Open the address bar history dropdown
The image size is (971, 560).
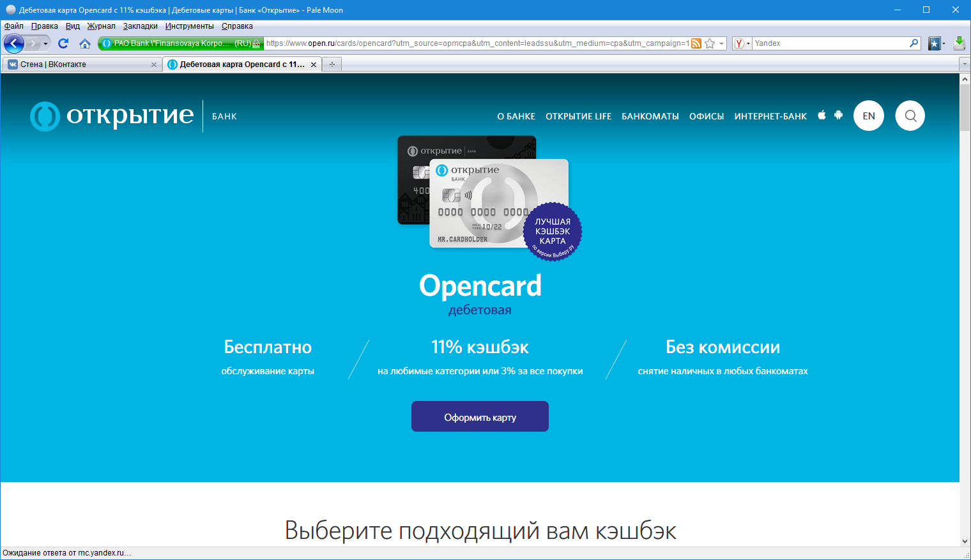point(722,43)
